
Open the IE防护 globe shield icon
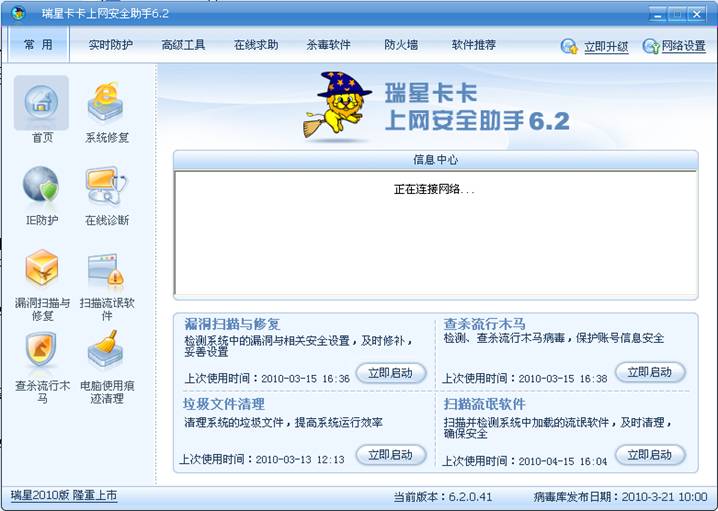(x=41, y=185)
